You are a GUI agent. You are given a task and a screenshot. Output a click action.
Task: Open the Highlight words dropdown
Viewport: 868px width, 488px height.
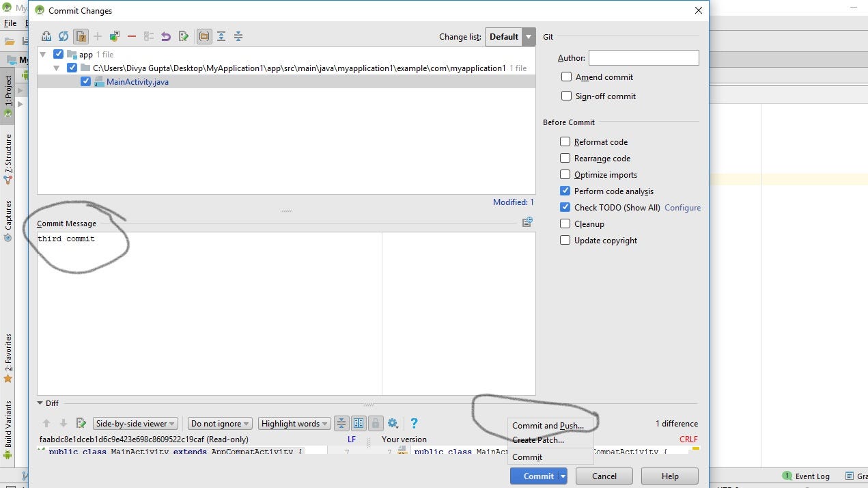point(294,423)
